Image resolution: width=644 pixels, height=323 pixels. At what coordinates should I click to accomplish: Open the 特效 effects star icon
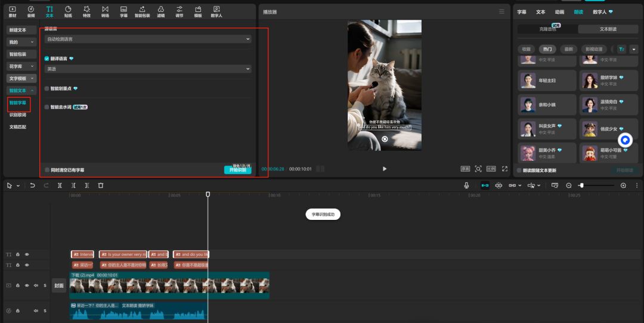click(x=86, y=11)
